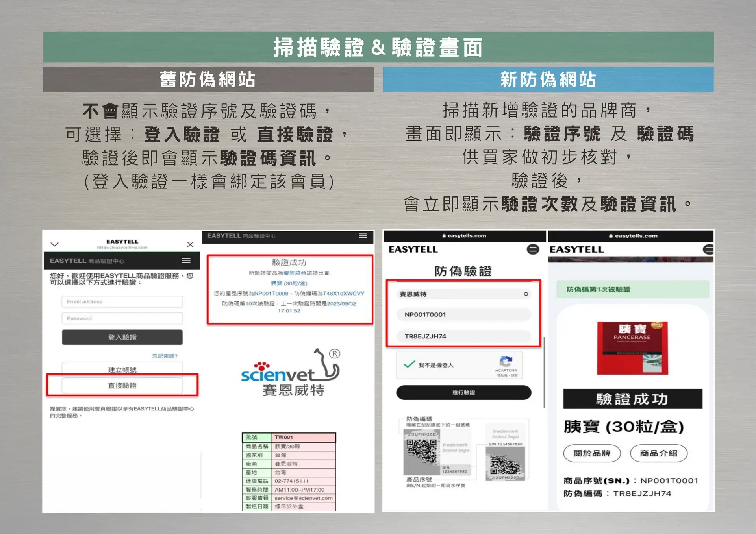Click the easytells.com address above 防偽驗證
The image size is (756, 534).
tap(464, 236)
